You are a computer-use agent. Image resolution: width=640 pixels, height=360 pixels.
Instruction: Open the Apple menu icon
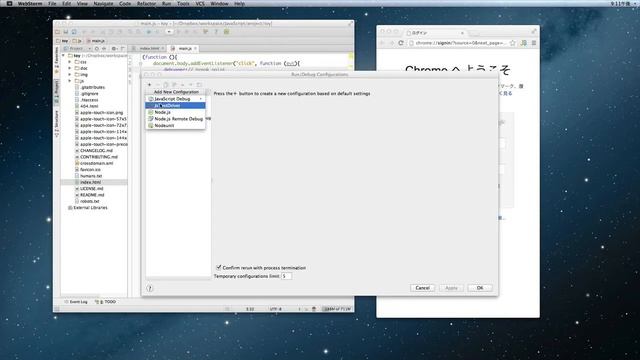(9, 3)
